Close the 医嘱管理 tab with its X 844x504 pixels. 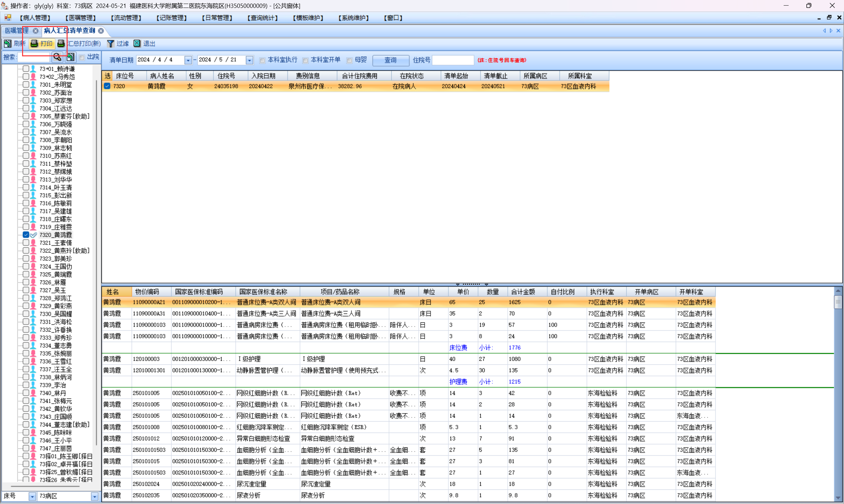tap(35, 31)
